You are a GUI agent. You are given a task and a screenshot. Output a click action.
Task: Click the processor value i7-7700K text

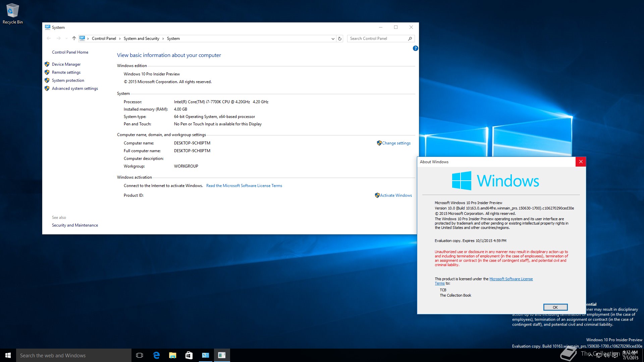point(221,102)
